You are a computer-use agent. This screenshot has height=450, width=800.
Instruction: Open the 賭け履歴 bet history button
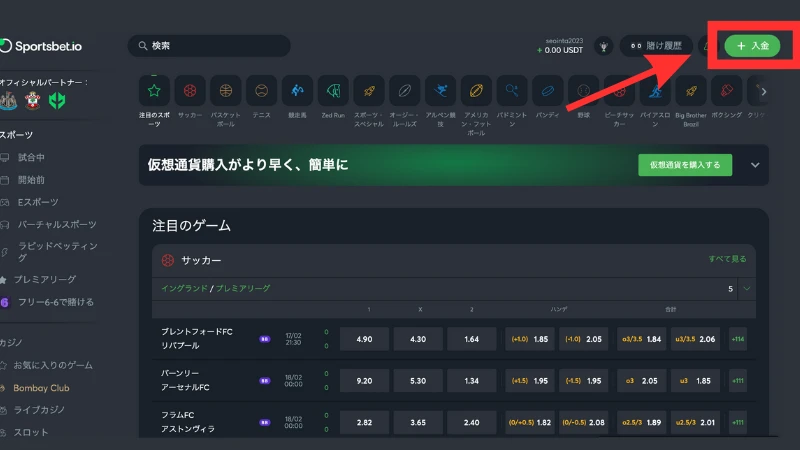(656, 46)
